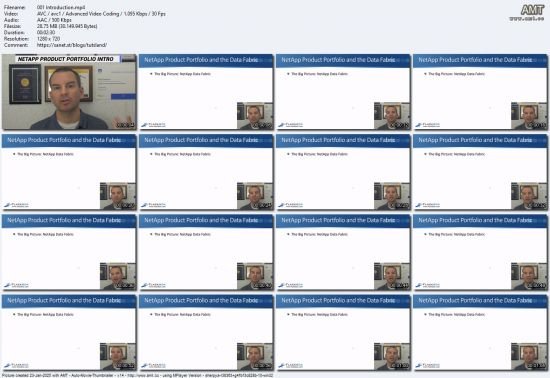Click the duration value '00:02:30'
The width and height of the screenshot is (550, 378).
pyautogui.click(x=46, y=33)
